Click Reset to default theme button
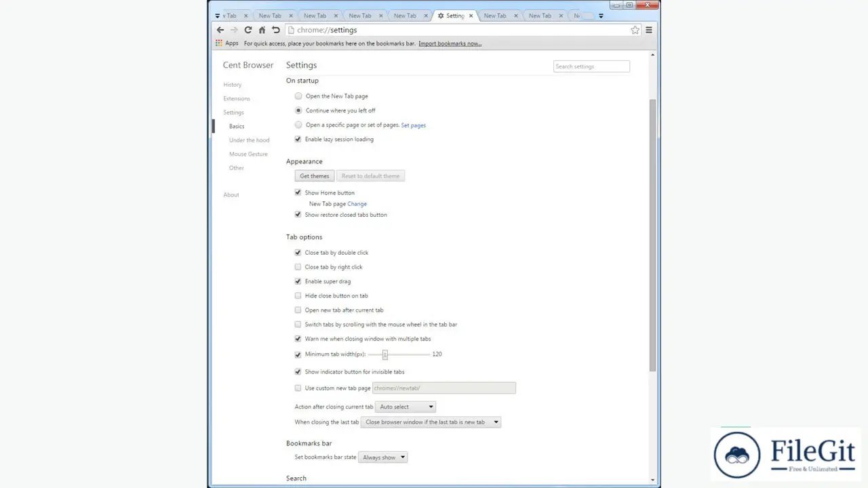 point(370,176)
